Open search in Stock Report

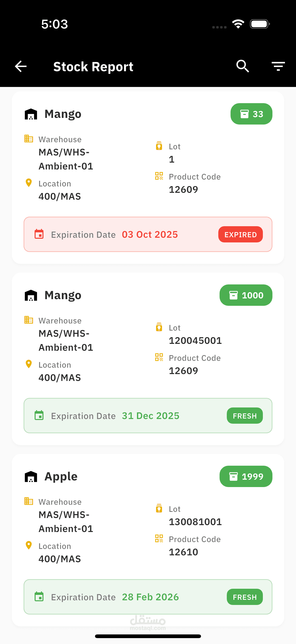click(242, 66)
